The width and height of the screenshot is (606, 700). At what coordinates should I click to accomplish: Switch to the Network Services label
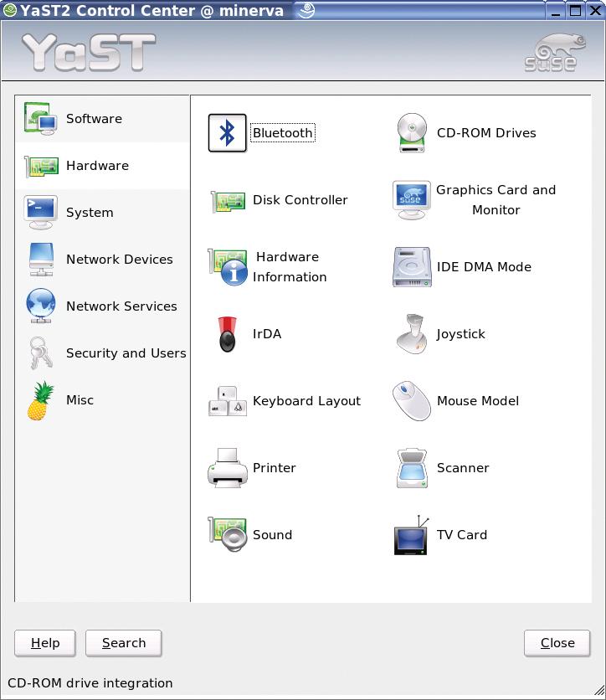[x=121, y=306]
